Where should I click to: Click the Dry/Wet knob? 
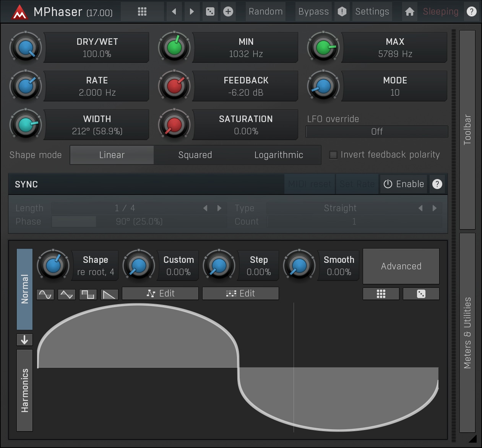click(26, 48)
